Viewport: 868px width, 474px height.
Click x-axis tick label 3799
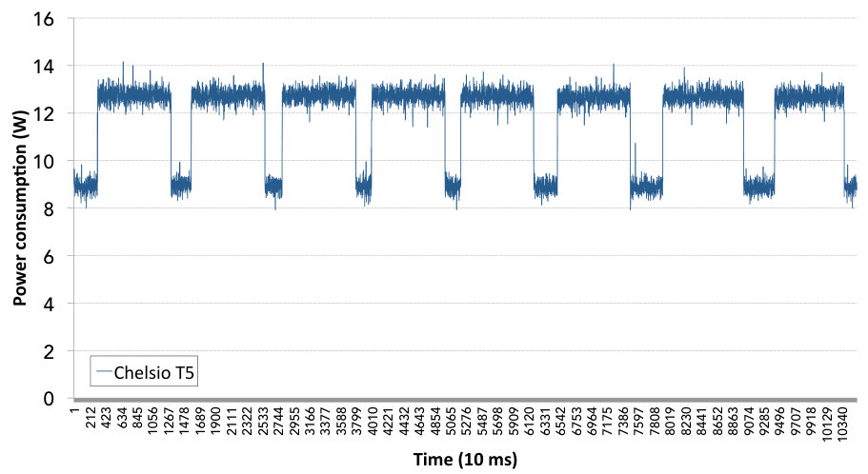(x=357, y=421)
